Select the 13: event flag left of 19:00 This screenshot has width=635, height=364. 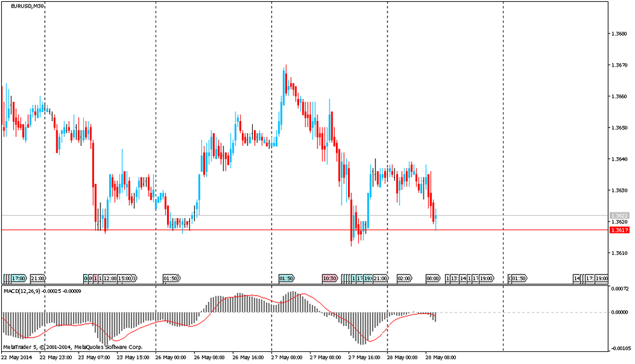[x=455, y=278]
